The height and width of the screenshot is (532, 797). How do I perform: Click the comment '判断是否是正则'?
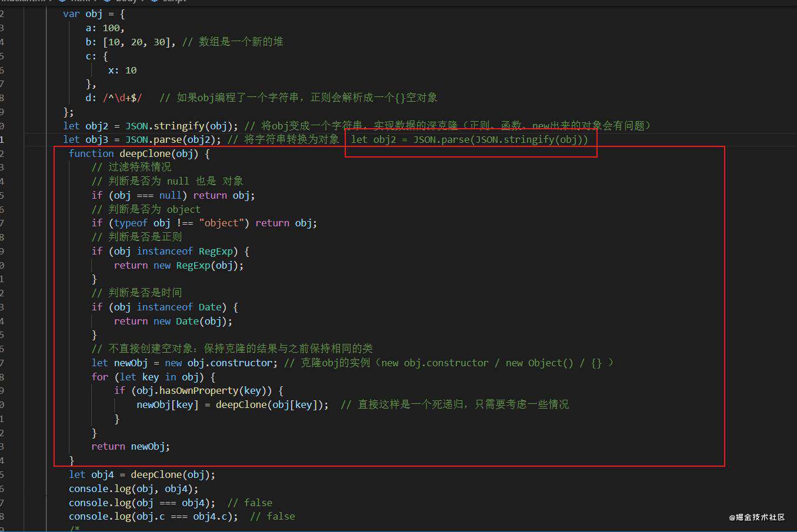pyautogui.click(x=145, y=237)
